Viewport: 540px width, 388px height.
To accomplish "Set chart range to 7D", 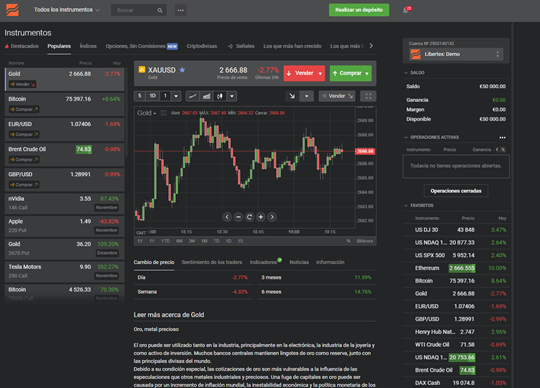I will (x=216, y=241).
